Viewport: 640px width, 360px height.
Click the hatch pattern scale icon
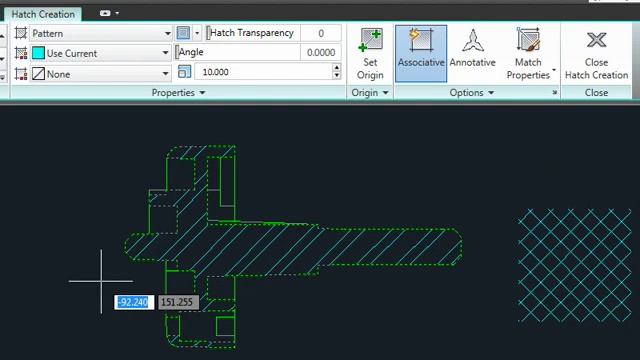[x=184, y=72]
